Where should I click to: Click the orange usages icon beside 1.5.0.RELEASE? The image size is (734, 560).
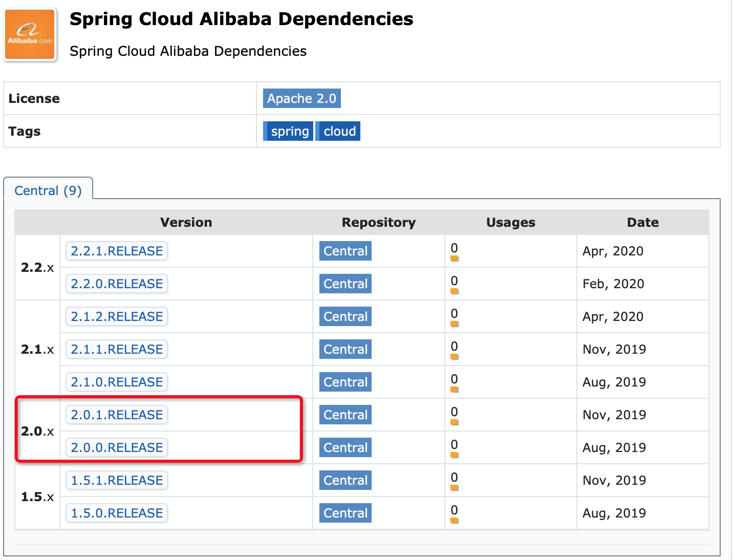pos(454,520)
